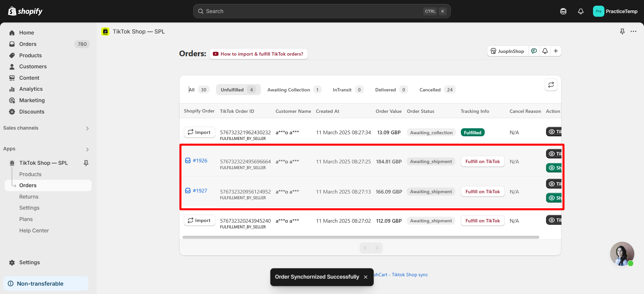Open the support chat avatar

pyautogui.click(x=622, y=254)
